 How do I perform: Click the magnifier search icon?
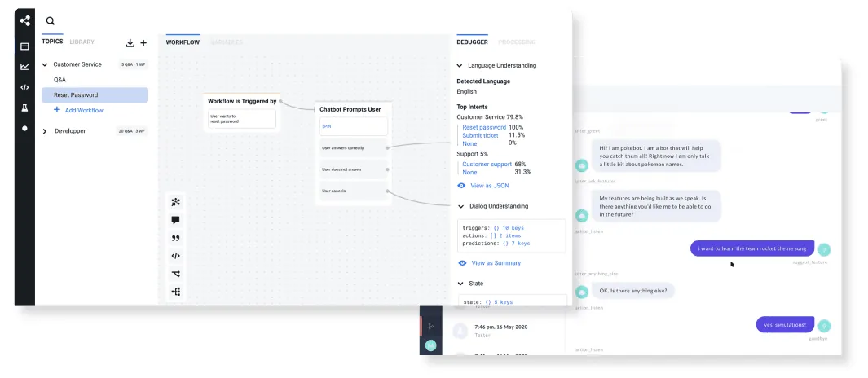(x=51, y=21)
